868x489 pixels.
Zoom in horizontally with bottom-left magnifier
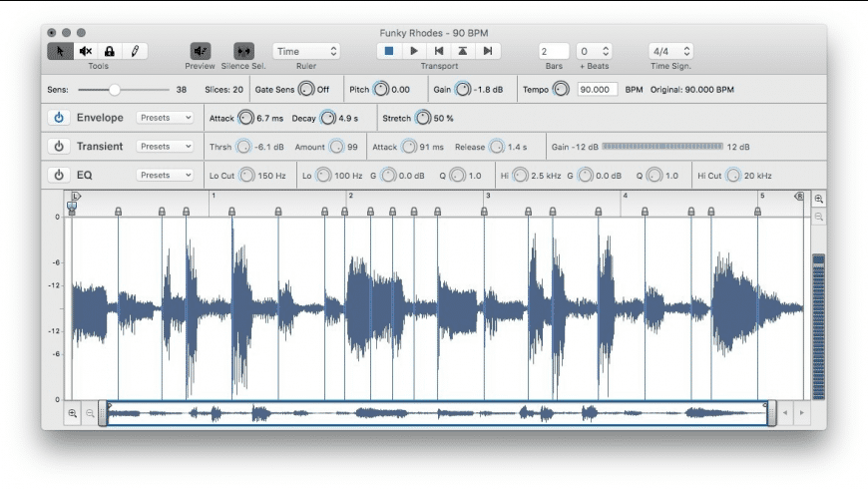pos(73,413)
